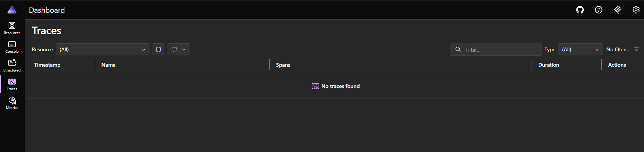Click the Name column header

108,65
